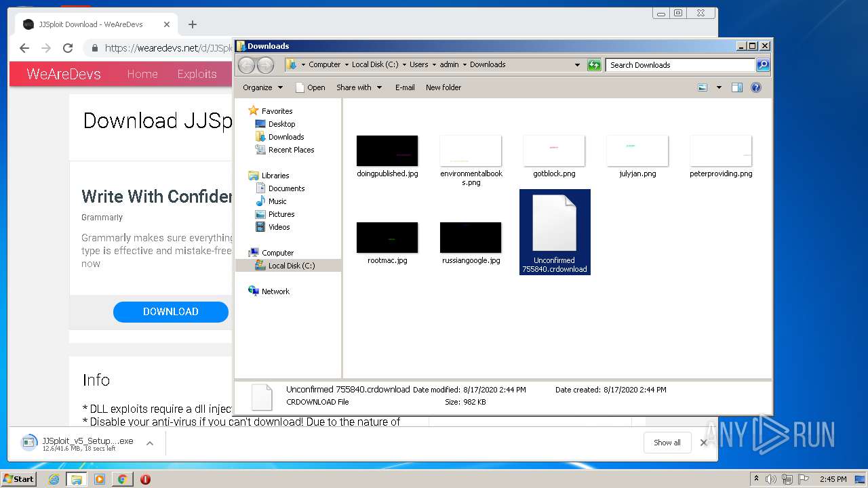
Task: Click the Chrome forward arrow
Action: tap(46, 48)
